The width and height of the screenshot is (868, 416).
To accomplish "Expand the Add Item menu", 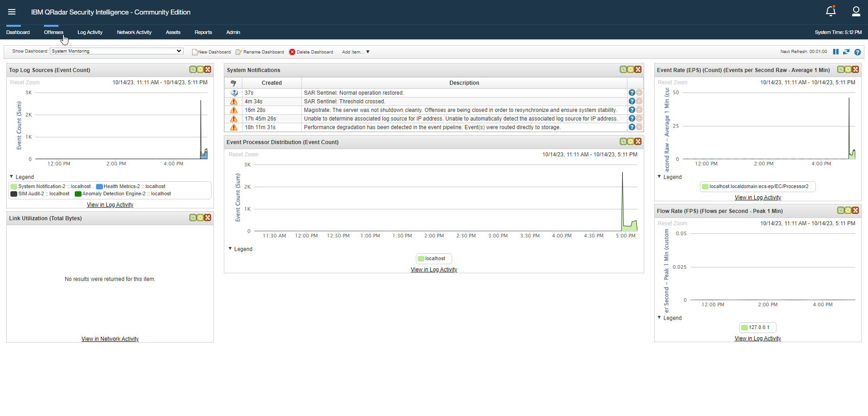I will coord(356,52).
